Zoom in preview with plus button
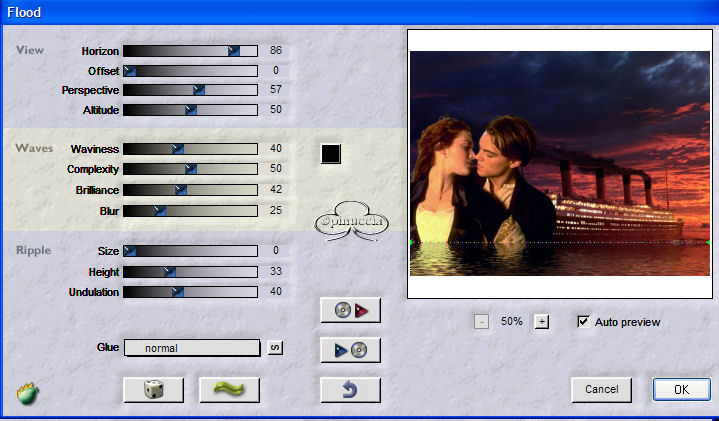Screen dimensions: 719x421 542,322
